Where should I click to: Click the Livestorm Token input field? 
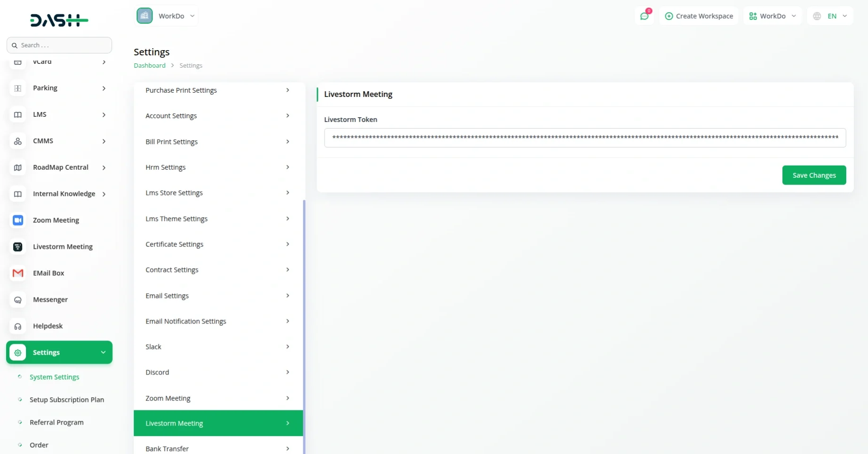pyautogui.click(x=585, y=138)
